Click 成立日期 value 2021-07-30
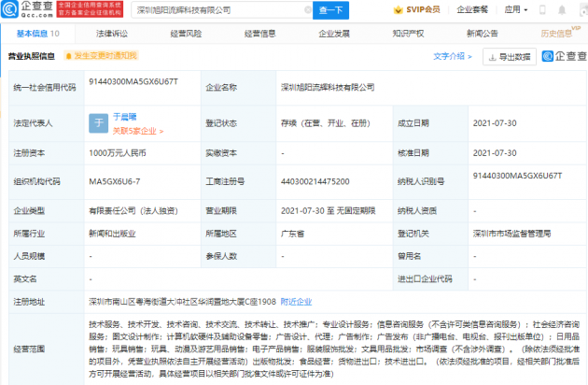588x385 pixels. tap(495, 123)
